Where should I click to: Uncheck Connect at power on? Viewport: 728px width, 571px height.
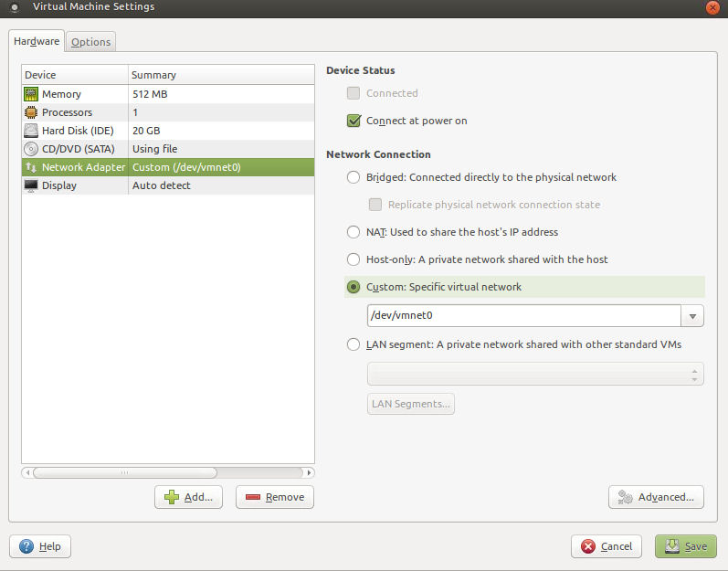[354, 121]
